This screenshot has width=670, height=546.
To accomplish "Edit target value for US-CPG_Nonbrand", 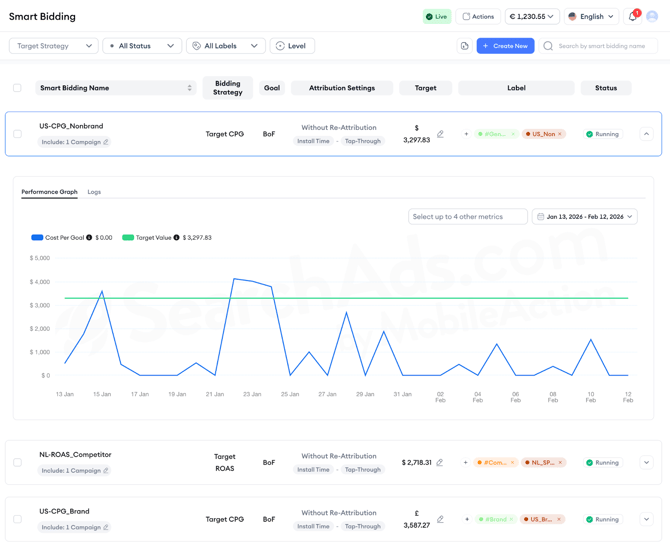I will click(440, 134).
